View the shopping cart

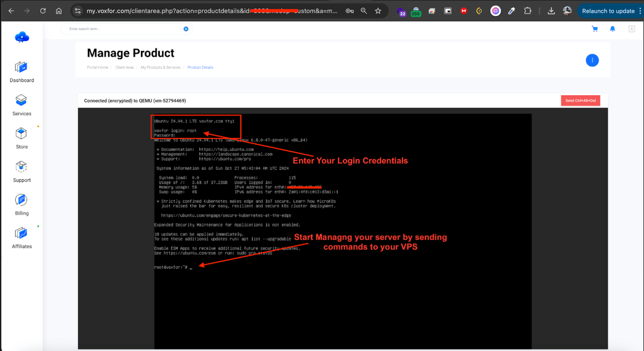595,28
